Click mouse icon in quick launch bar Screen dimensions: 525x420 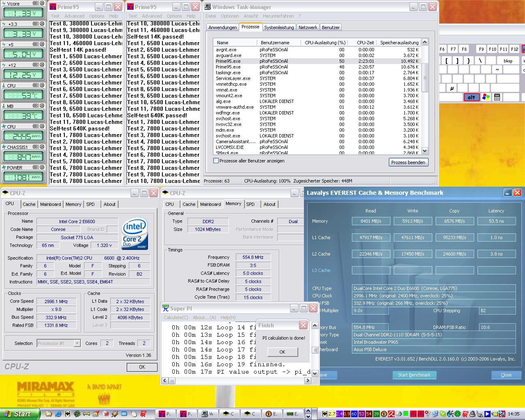tap(134, 414)
